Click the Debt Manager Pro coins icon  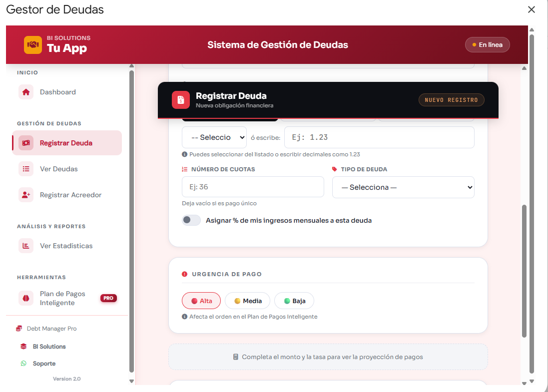19,329
